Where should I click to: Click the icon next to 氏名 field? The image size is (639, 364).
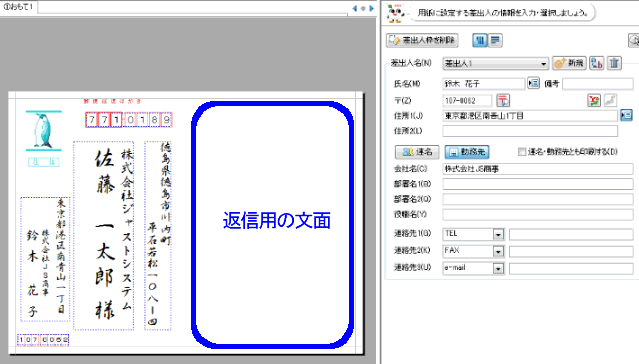(x=533, y=83)
